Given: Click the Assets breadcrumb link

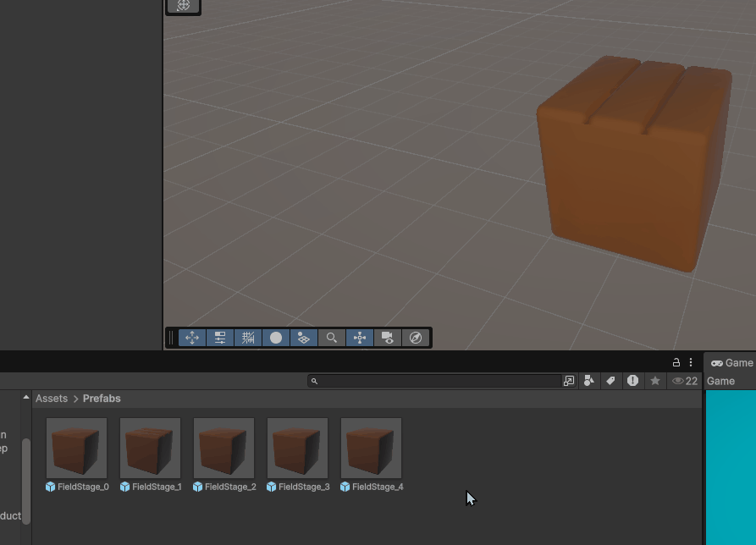Looking at the screenshot, I should tap(52, 399).
